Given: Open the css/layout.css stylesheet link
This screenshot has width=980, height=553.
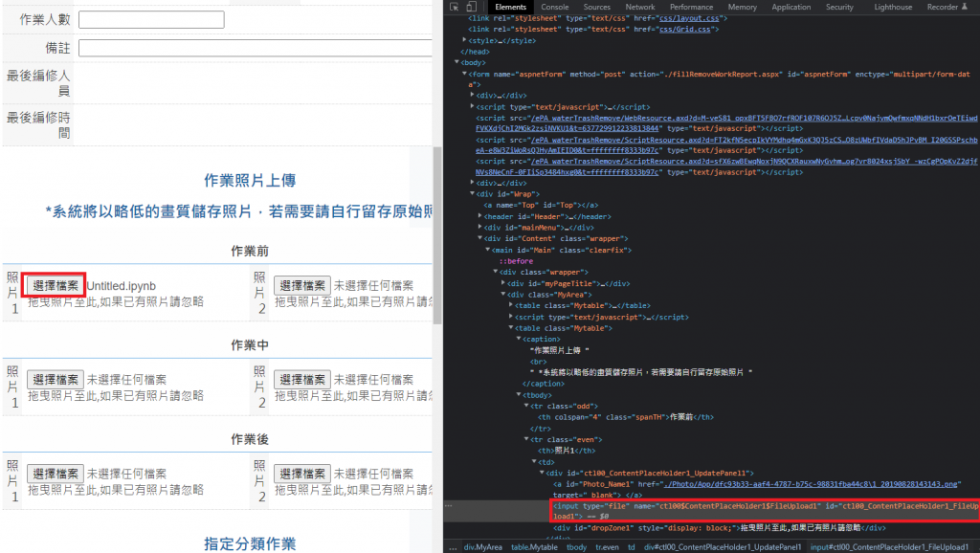Looking at the screenshot, I should coord(689,18).
